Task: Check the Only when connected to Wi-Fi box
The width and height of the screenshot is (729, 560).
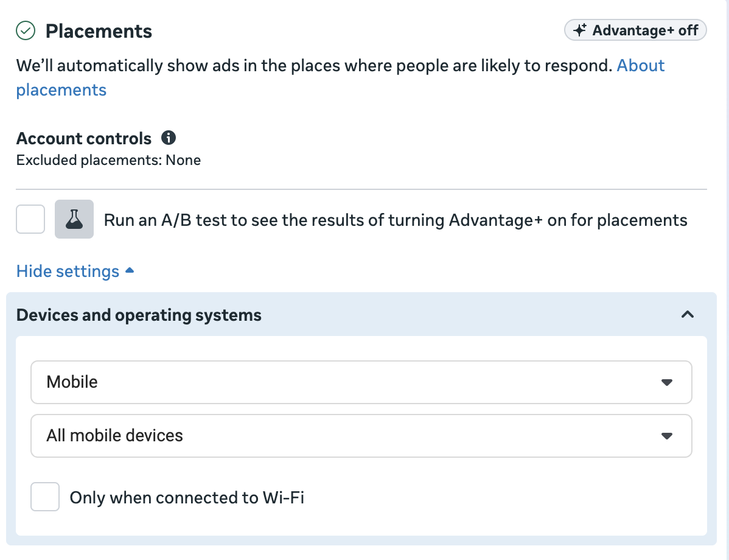Action: coord(45,497)
